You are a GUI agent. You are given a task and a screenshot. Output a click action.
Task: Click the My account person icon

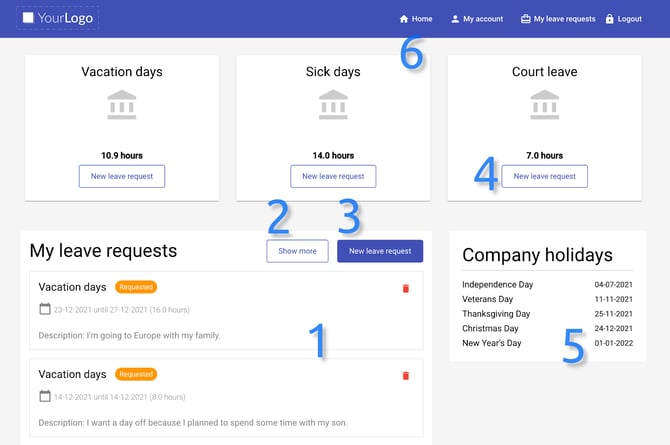point(455,19)
